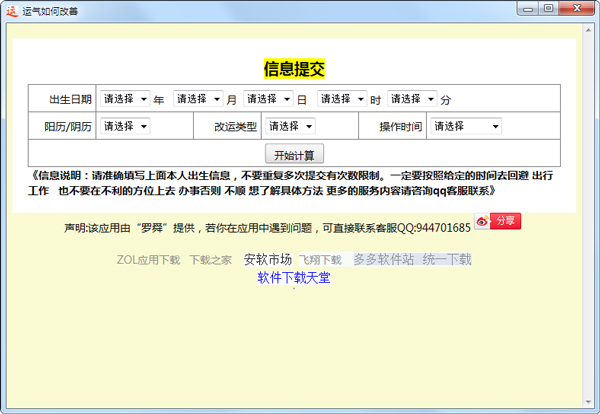Click the Weibo 分享 share icon

point(498,221)
